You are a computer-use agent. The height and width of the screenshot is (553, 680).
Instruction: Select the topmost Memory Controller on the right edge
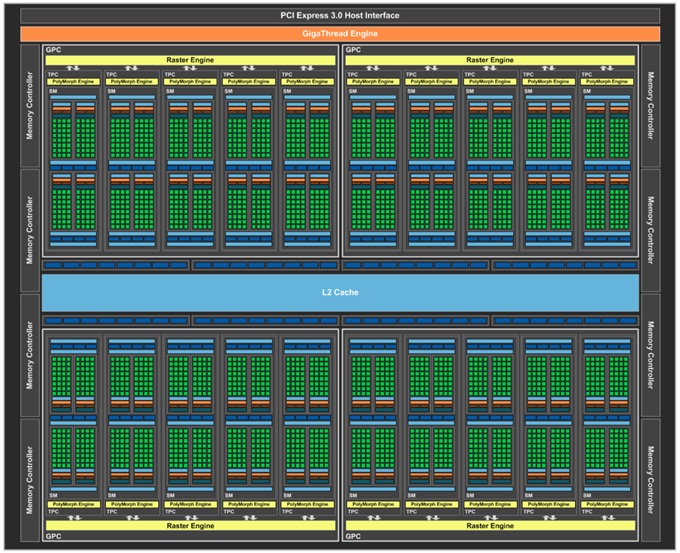point(651,106)
